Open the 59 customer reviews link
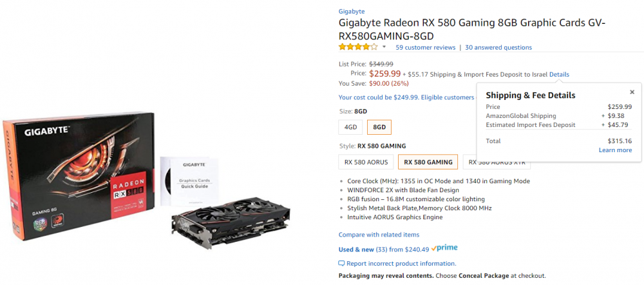This screenshot has height=285, width=644. pos(425,48)
